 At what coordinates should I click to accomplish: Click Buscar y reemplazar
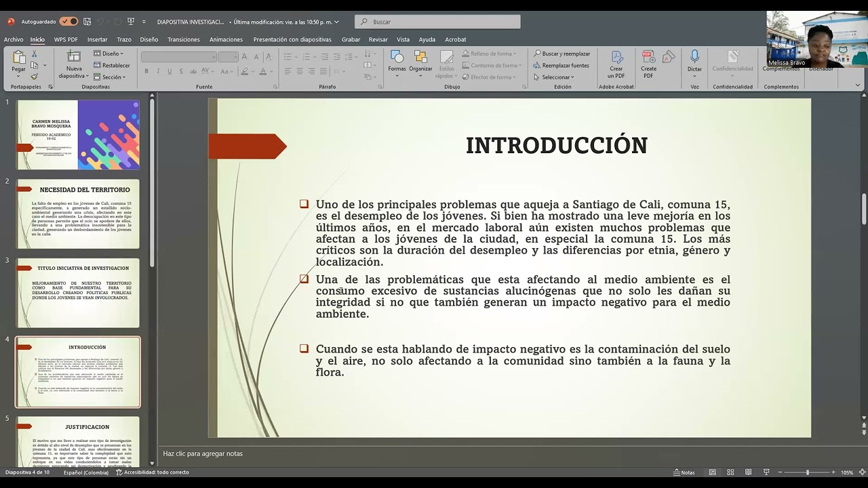tap(561, 54)
